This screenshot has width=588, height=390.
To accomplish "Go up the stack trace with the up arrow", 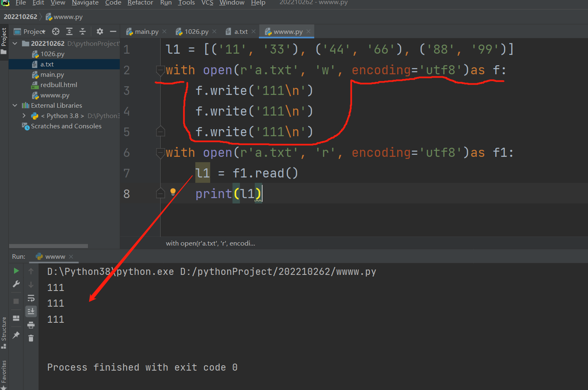I will pos(31,271).
